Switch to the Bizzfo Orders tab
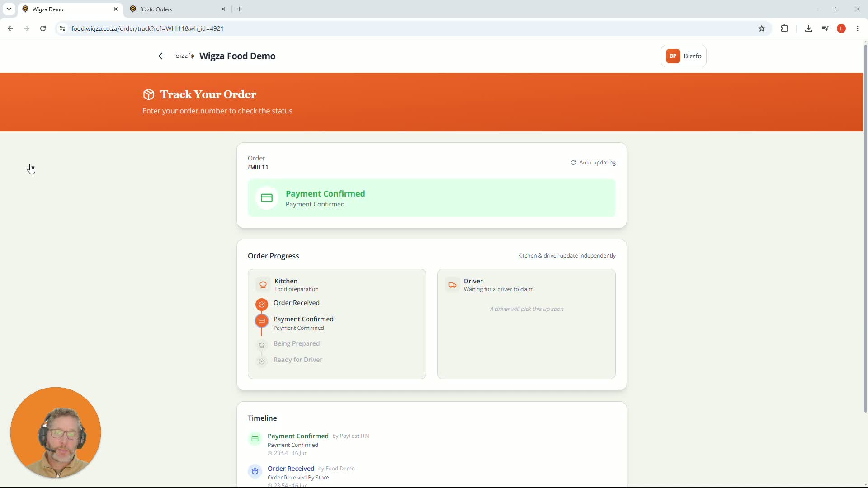Screen dimensions: 868x488 click(x=177, y=9)
